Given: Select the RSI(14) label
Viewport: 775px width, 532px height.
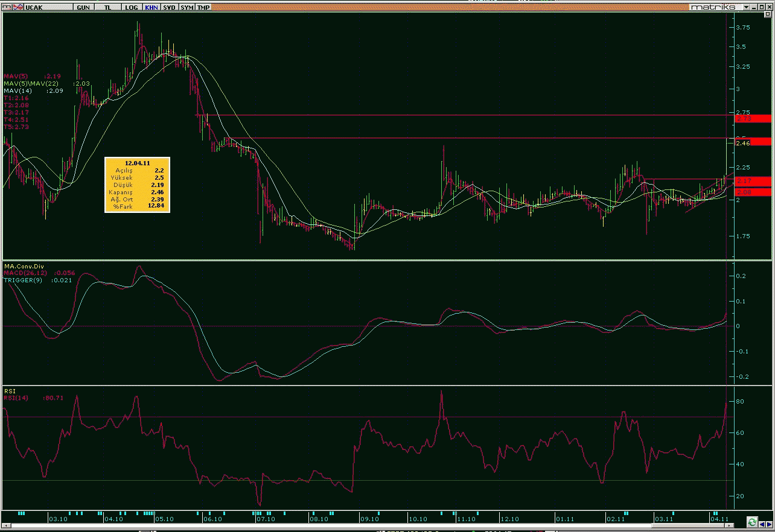Looking at the screenshot, I should click(18, 397).
